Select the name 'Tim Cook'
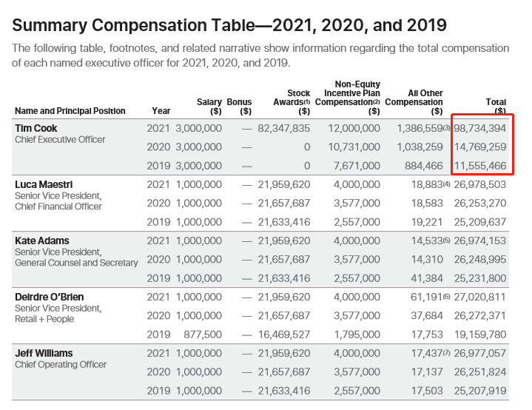Image resolution: width=532 pixels, height=410 pixels. point(36,128)
